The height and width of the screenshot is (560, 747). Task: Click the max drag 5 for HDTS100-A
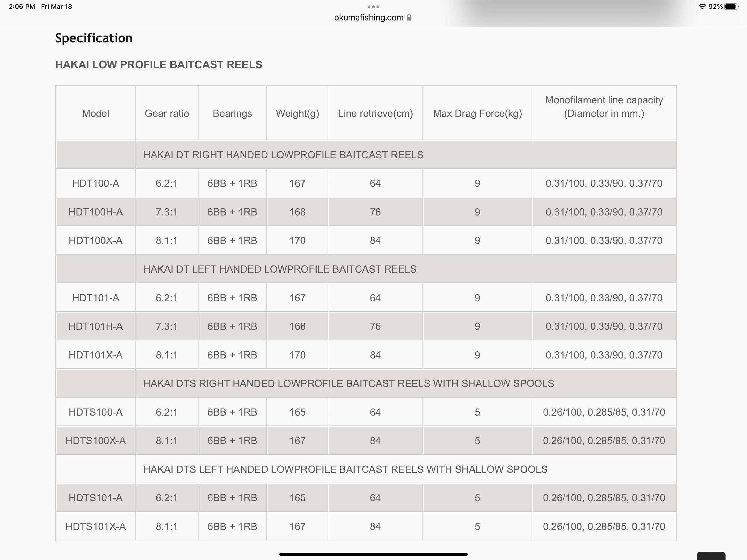point(477,412)
